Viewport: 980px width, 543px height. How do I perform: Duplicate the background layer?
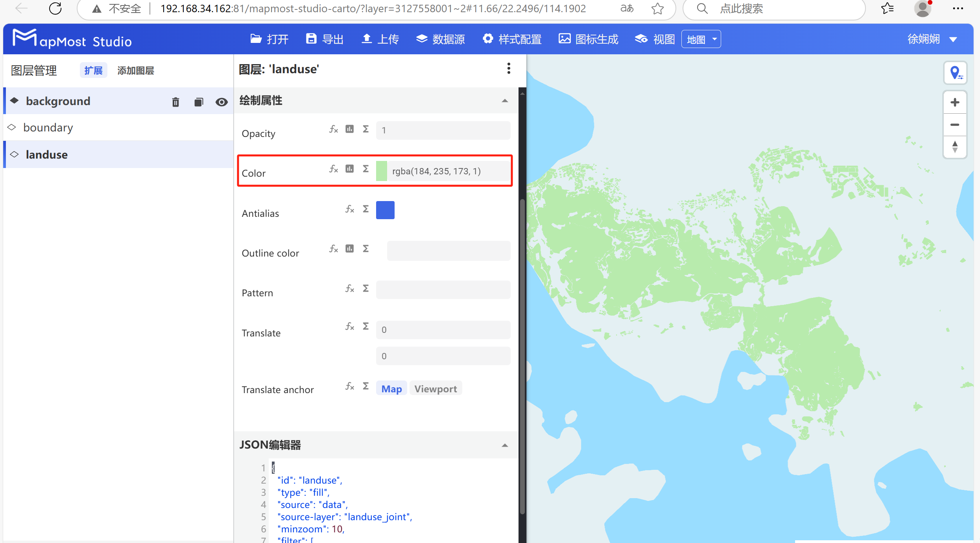coord(199,102)
